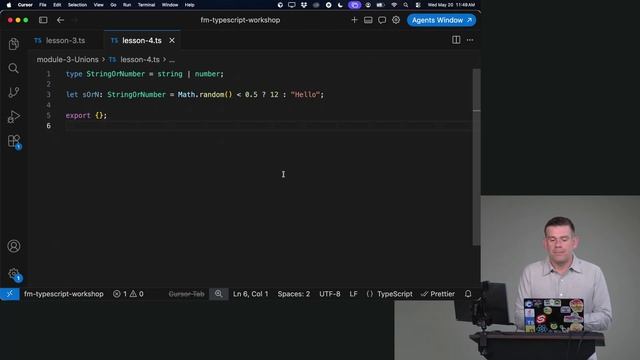Click the editor vertical scrollbar
The width and height of the screenshot is (640, 360).
pos(476,157)
